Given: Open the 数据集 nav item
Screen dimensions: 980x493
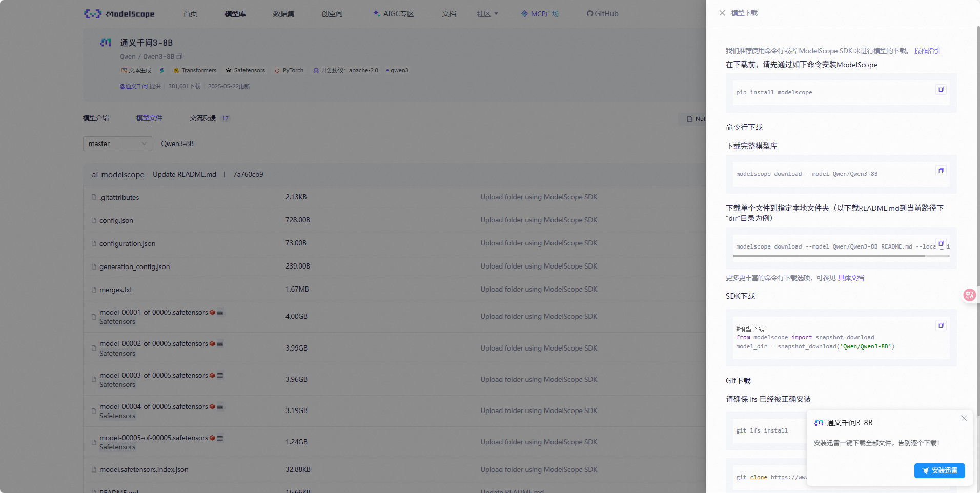Looking at the screenshot, I should (283, 14).
